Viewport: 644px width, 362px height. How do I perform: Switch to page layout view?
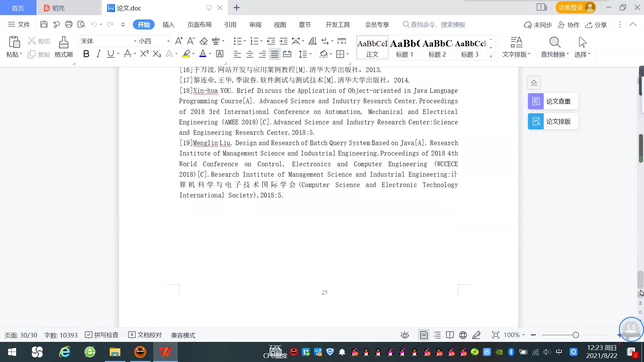click(x=424, y=335)
